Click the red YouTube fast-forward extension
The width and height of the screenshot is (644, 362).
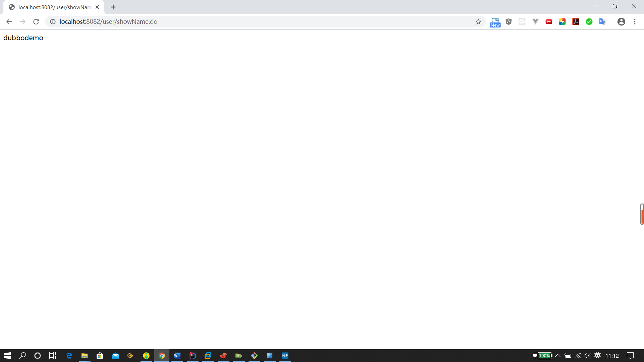tap(549, 22)
